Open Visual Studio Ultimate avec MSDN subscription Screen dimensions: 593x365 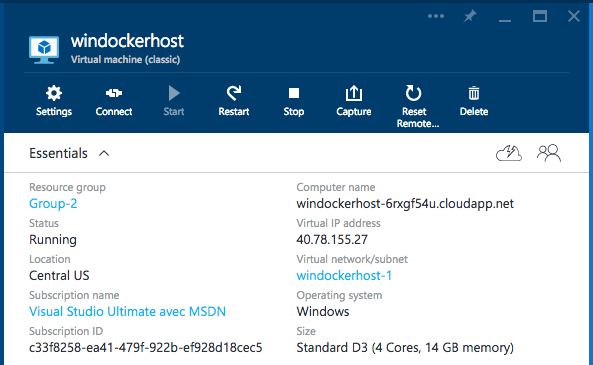click(x=127, y=311)
